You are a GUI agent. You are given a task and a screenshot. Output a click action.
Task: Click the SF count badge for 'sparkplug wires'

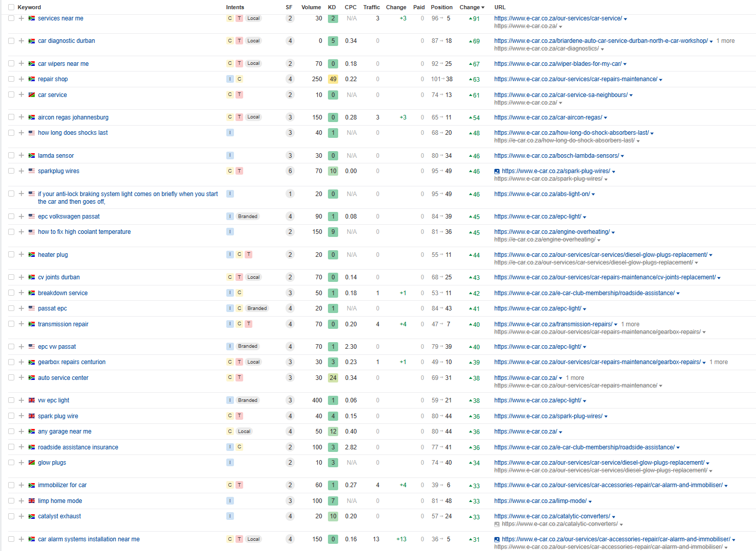(x=290, y=171)
